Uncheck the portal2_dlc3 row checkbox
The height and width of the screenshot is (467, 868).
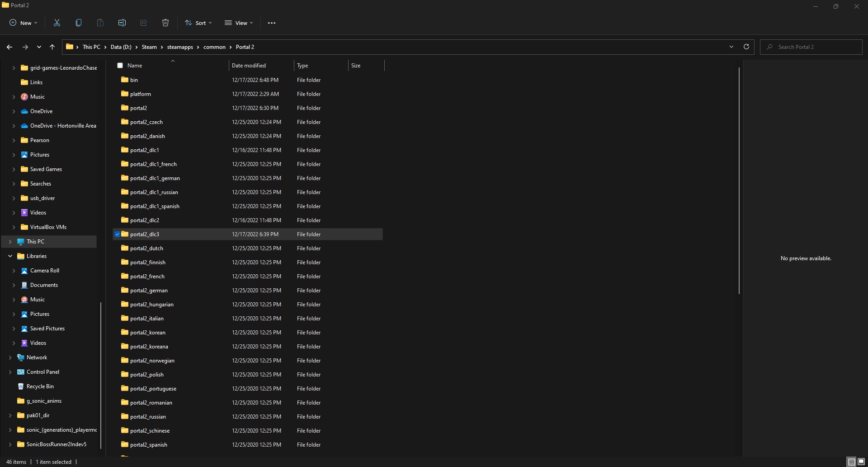point(117,234)
